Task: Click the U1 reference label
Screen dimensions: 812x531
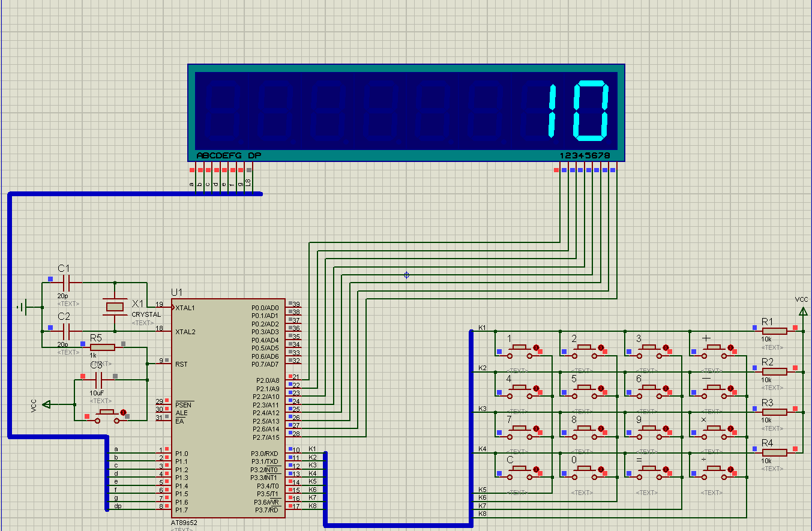Action: (x=176, y=292)
